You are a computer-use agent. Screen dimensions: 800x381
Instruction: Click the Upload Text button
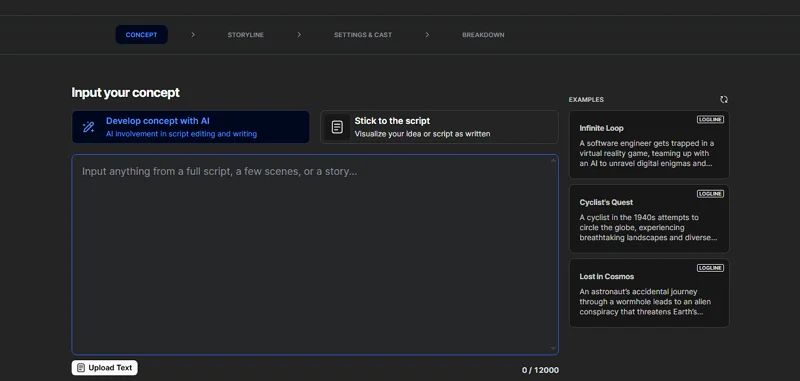105,368
